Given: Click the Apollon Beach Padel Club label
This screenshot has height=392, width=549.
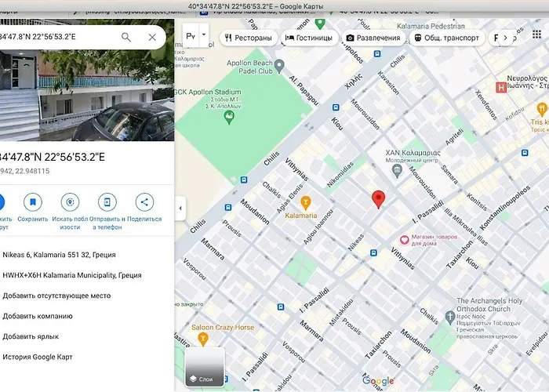Looking at the screenshot, I should pyautogui.click(x=249, y=67).
